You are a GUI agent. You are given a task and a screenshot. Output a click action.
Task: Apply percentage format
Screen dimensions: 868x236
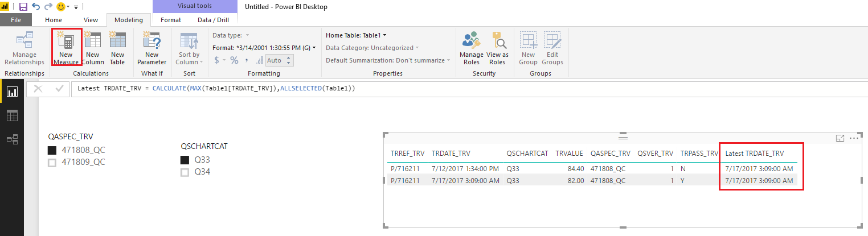click(234, 60)
